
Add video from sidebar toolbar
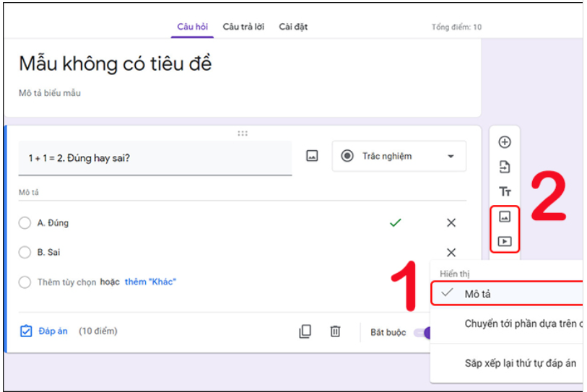(505, 241)
